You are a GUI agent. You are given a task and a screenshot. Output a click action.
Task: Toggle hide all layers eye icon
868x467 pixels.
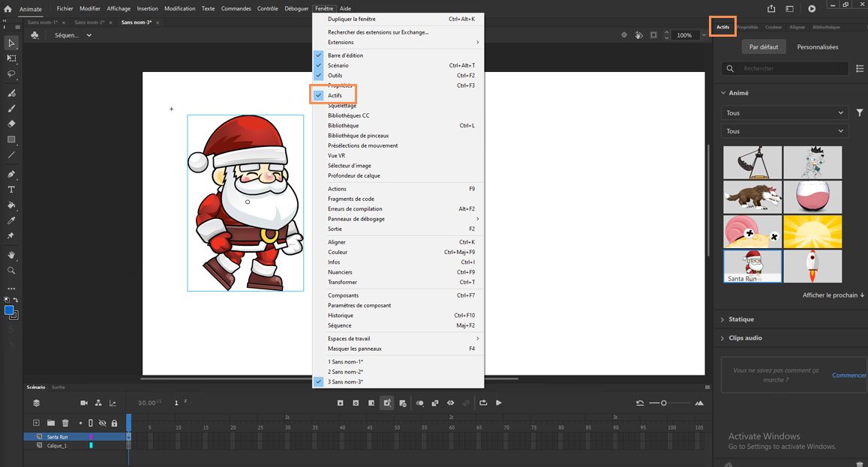point(103,423)
